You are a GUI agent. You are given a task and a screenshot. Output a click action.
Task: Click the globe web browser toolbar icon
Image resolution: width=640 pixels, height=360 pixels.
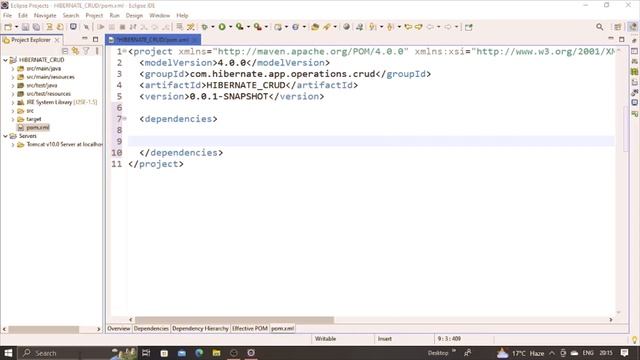347,27
